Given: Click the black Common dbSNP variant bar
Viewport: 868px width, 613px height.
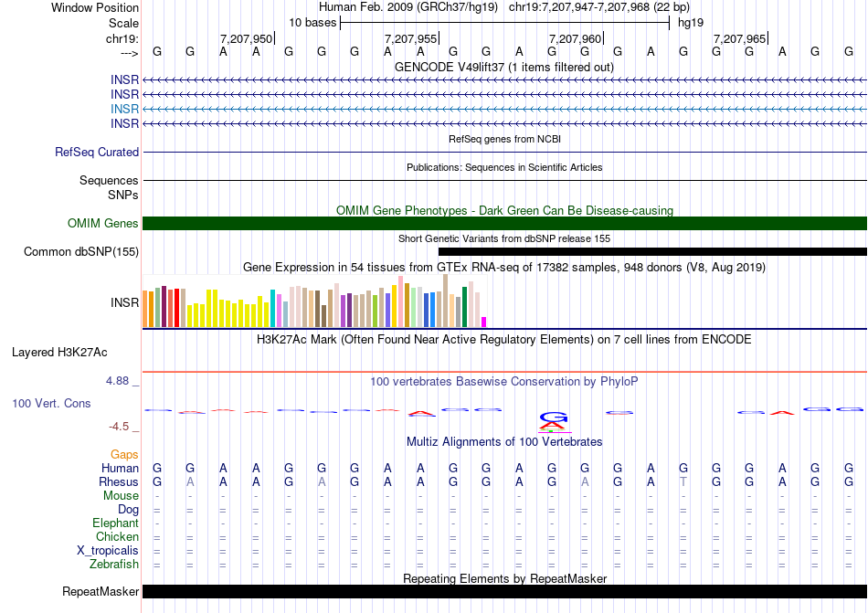Looking at the screenshot, I should click(x=652, y=252).
